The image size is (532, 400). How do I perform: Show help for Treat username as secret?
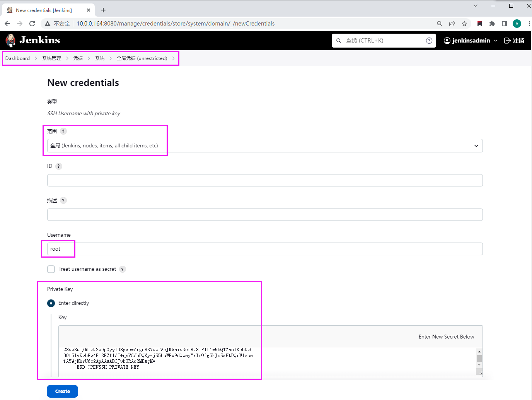123,269
